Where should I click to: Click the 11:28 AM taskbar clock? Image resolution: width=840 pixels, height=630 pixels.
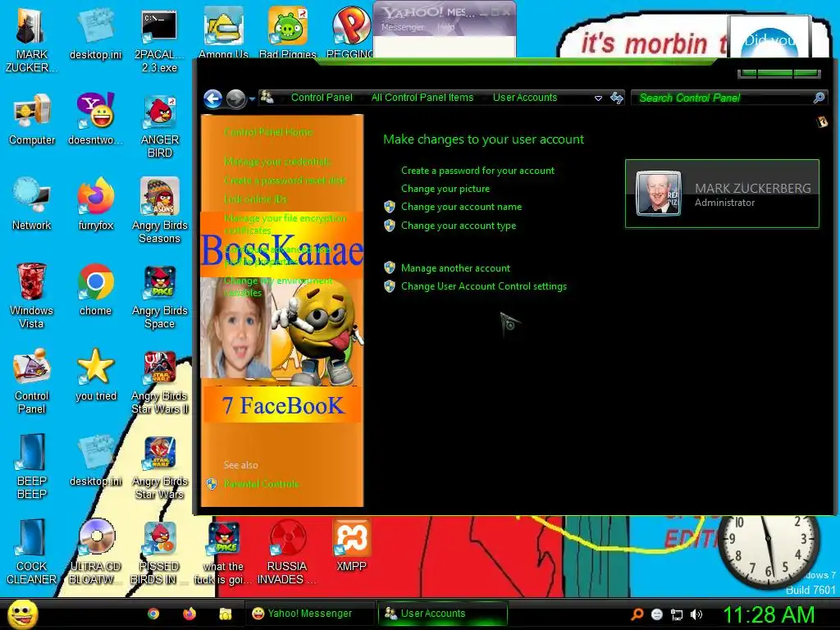pos(769,614)
